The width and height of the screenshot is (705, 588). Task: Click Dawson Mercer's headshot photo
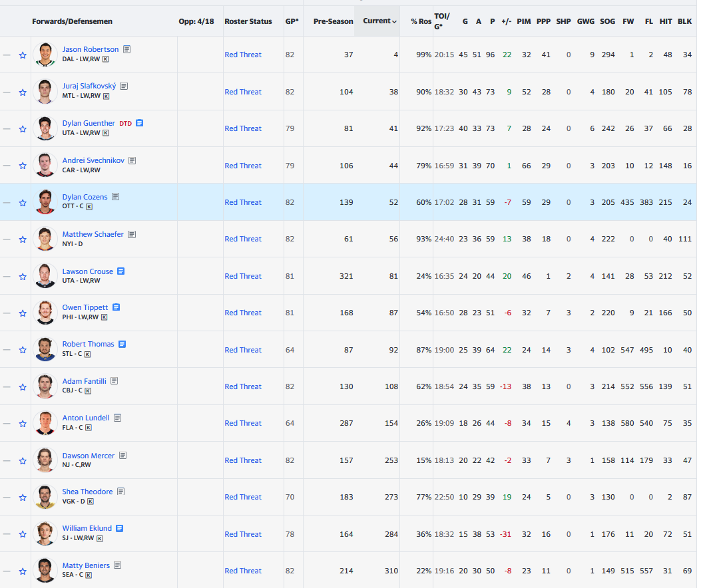coord(45,460)
